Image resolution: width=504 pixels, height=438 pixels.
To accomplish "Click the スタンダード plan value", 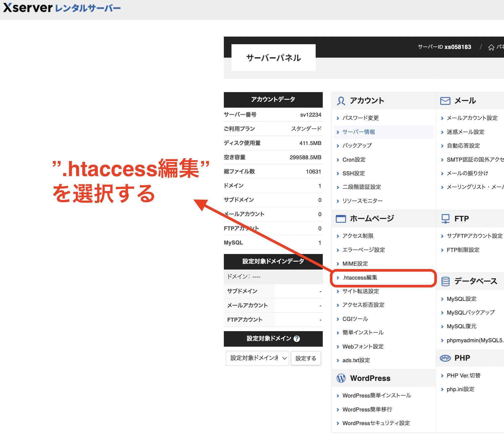I will pos(306,129).
